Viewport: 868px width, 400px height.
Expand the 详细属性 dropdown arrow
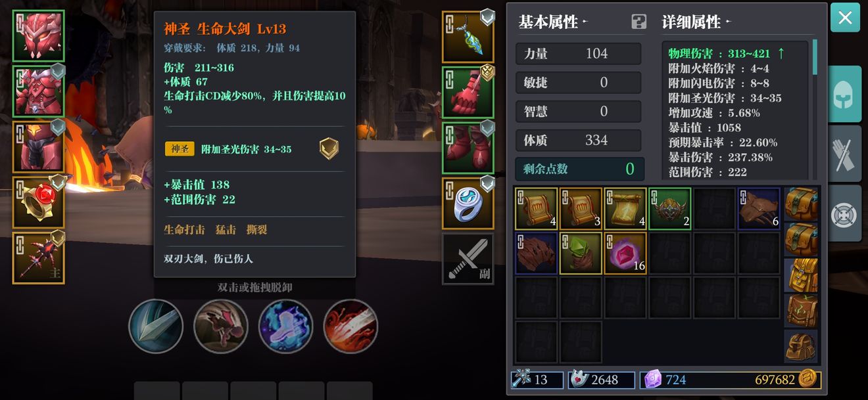pyautogui.click(x=727, y=22)
